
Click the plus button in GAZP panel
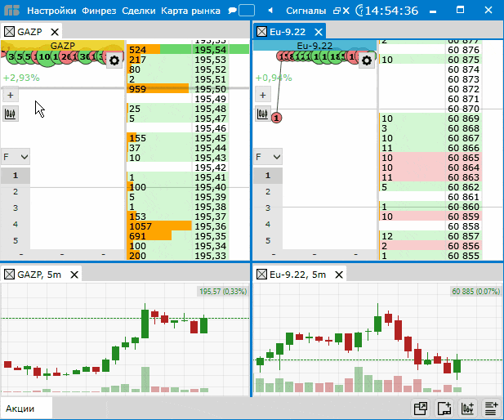[11, 95]
